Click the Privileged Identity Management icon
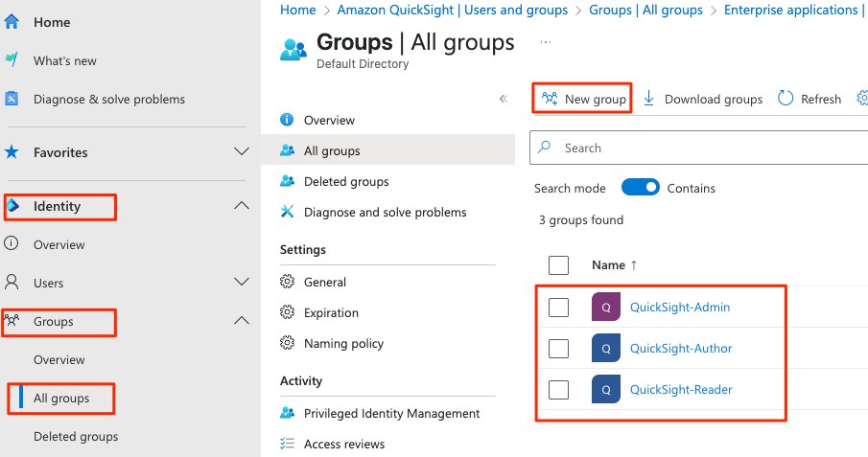The height and width of the screenshot is (457, 868). [288, 413]
